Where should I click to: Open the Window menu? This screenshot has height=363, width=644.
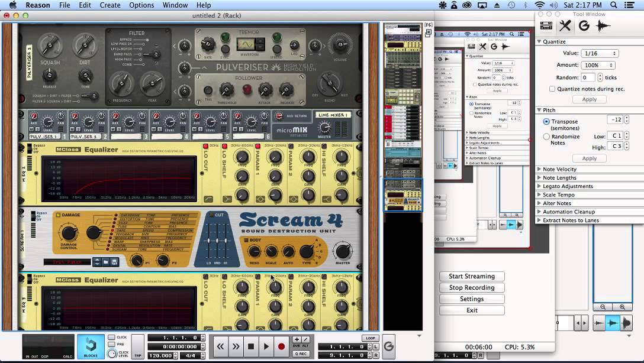[x=175, y=5]
